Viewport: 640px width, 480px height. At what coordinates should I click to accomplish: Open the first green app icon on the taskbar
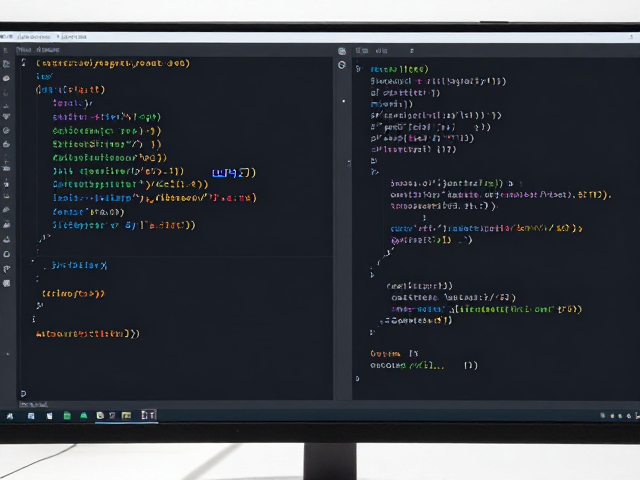coord(67,416)
